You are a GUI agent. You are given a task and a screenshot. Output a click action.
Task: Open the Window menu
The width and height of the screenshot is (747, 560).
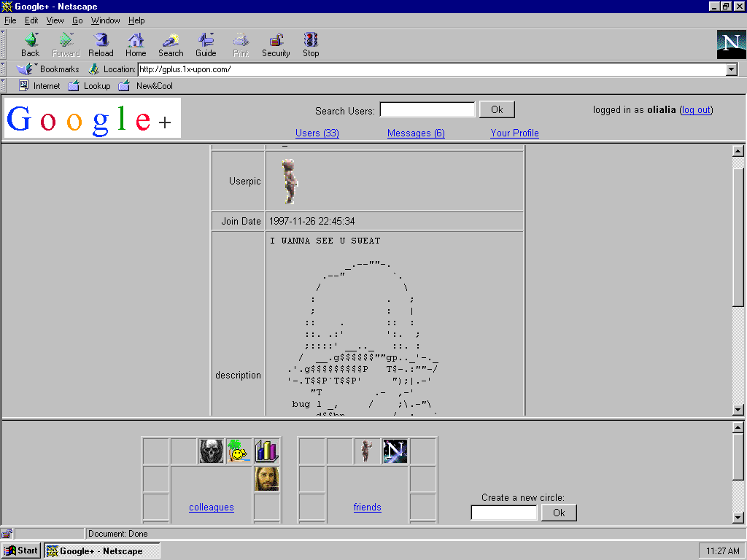pos(105,20)
